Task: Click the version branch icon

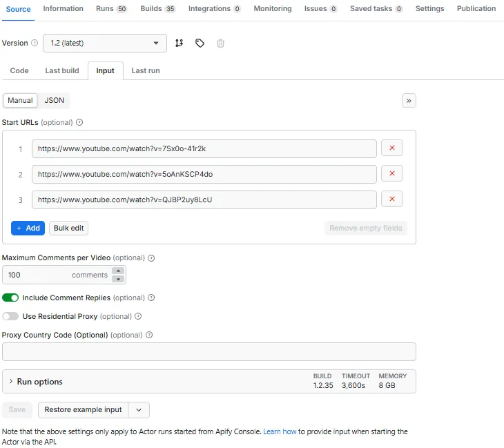Action: point(180,43)
